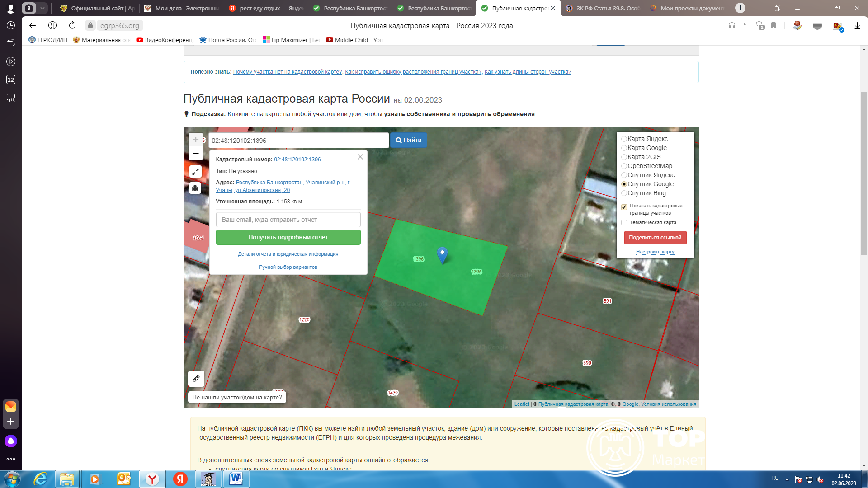
Task: Click the email input field
Action: pyautogui.click(x=288, y=220)
